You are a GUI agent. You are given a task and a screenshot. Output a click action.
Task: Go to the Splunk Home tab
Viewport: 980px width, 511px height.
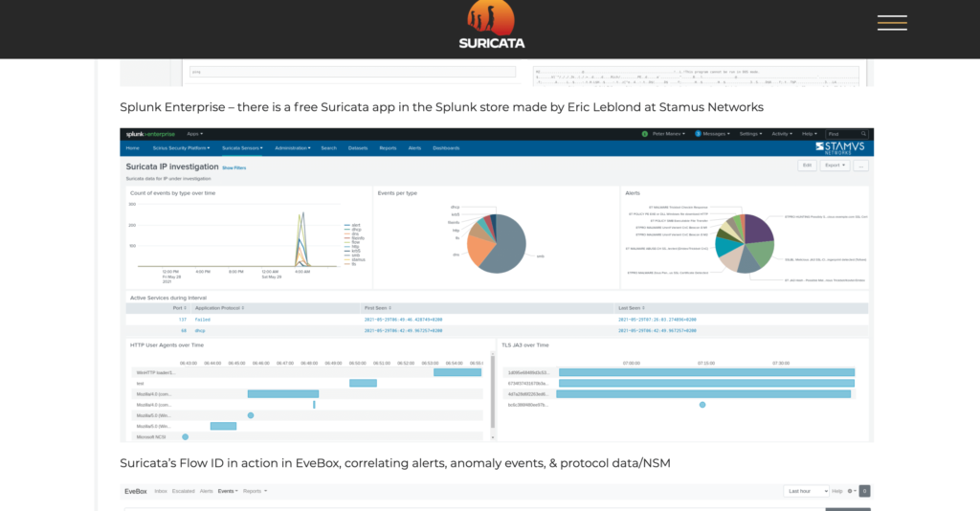pos(132,148)
